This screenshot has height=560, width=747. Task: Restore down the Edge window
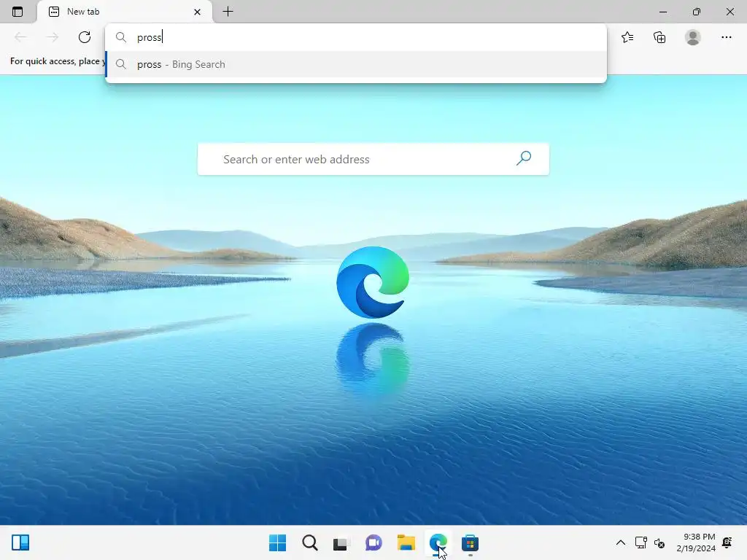pos(697,12)
